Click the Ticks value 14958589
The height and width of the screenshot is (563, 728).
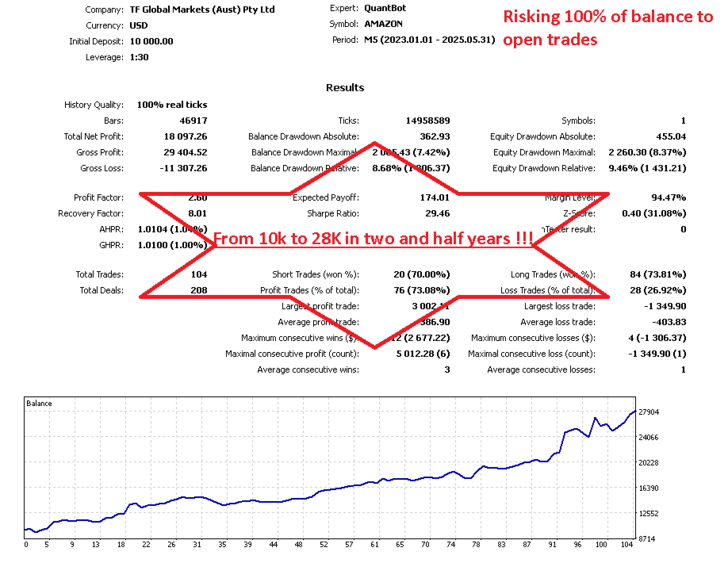point(427,120)
